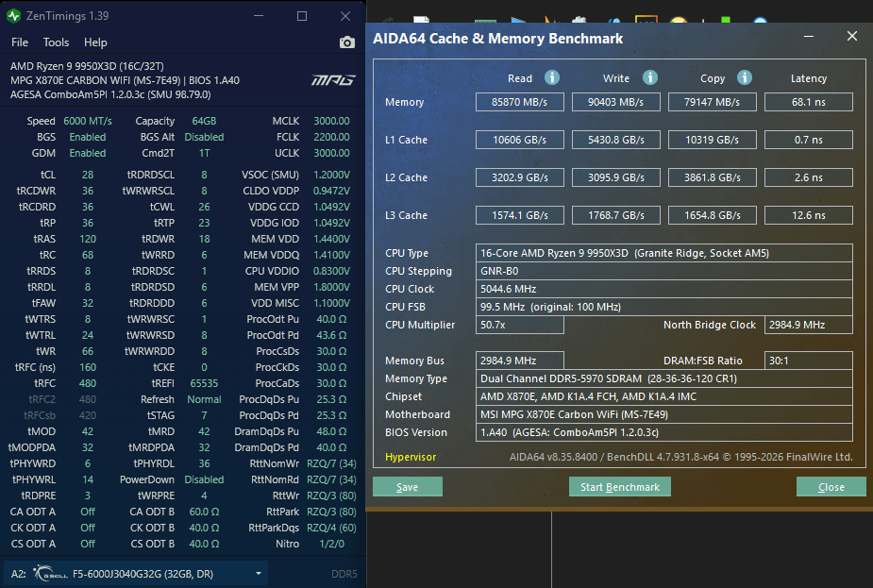Click Save in AIDA64 benchmark window

coord(408,487)
